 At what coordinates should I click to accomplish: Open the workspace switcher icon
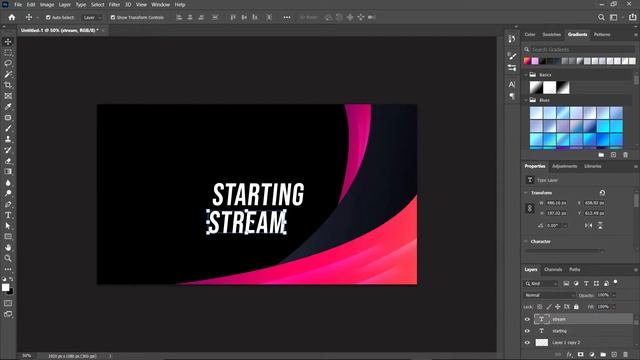click(613, 17)
